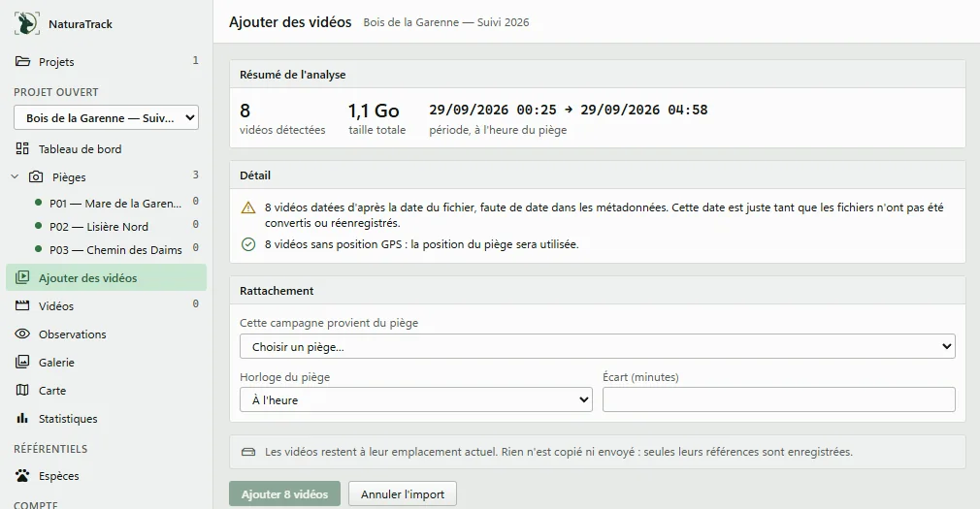The image size is (980, 509).
Task: Select trap P01 — Mare de la Garen...
Action: (115, 203)
